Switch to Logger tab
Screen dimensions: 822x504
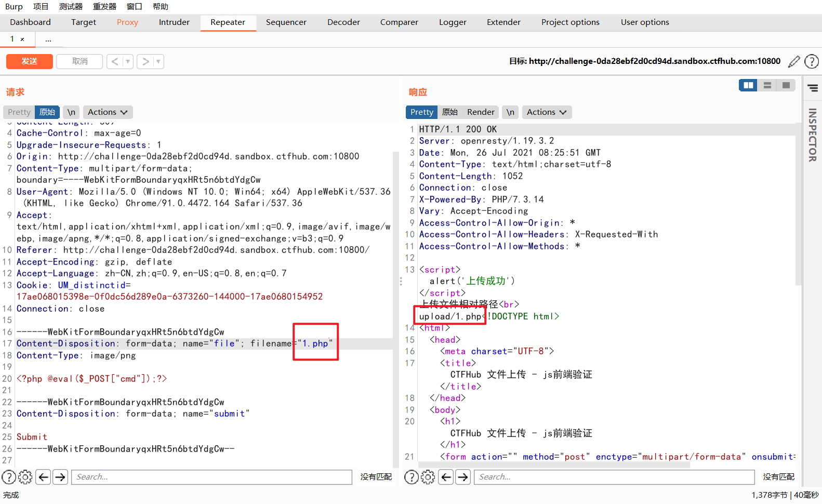tap(453, 22)
